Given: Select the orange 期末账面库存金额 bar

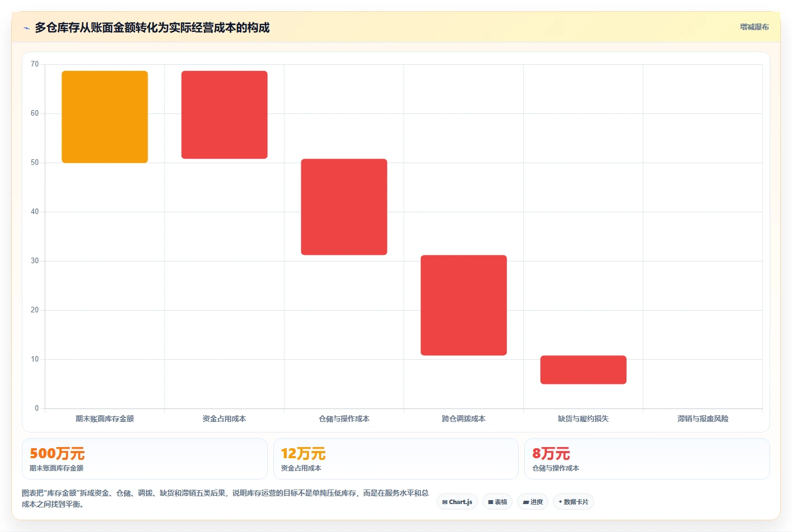Looking at the screenshot, I should coord(105,117).
